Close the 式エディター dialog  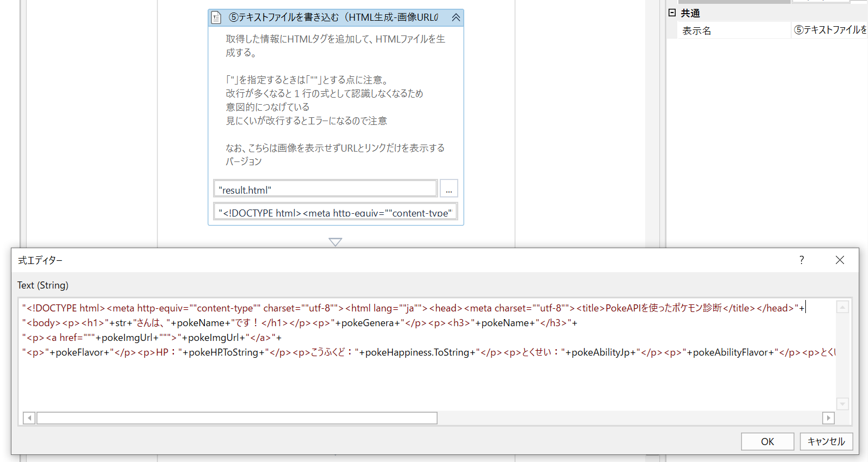click(x=840, y=260)
